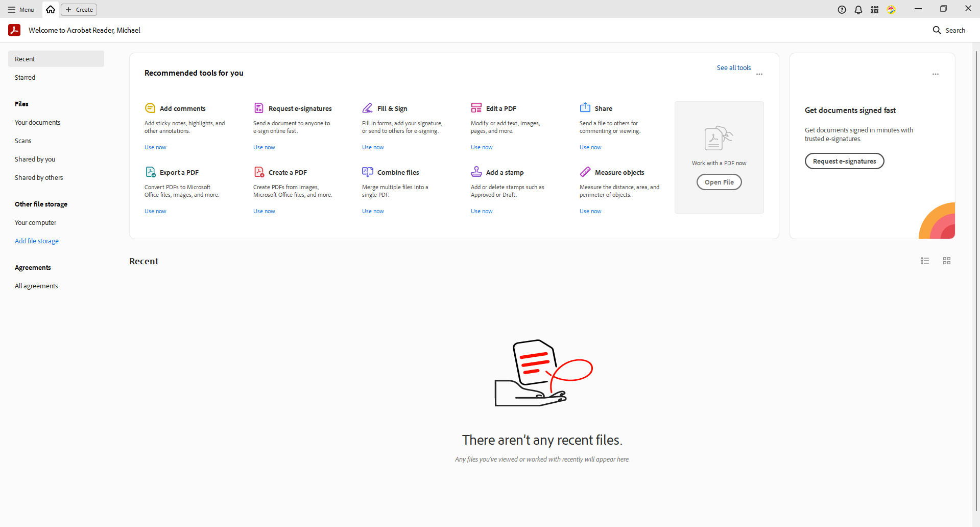Click the Minimize window button
The image size is (980, 527).
coord(918,9)
